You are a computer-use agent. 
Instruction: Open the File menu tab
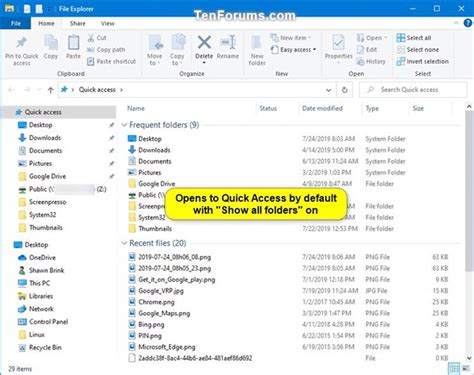(16, 23)
